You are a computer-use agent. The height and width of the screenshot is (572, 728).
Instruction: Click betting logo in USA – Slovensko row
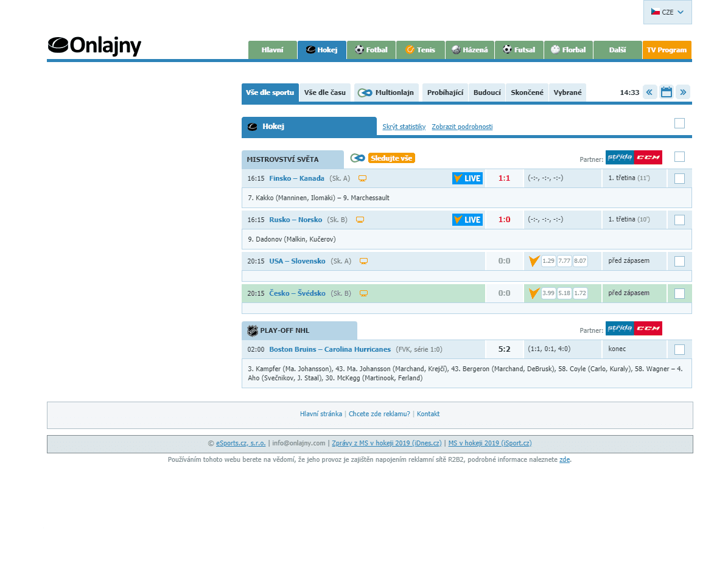pos(534,261)
